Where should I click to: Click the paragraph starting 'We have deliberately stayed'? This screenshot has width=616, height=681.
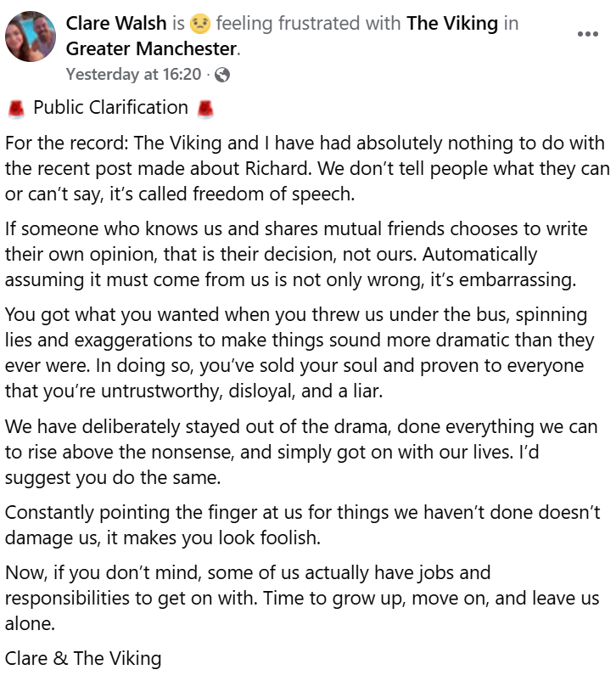coord(305,453)
